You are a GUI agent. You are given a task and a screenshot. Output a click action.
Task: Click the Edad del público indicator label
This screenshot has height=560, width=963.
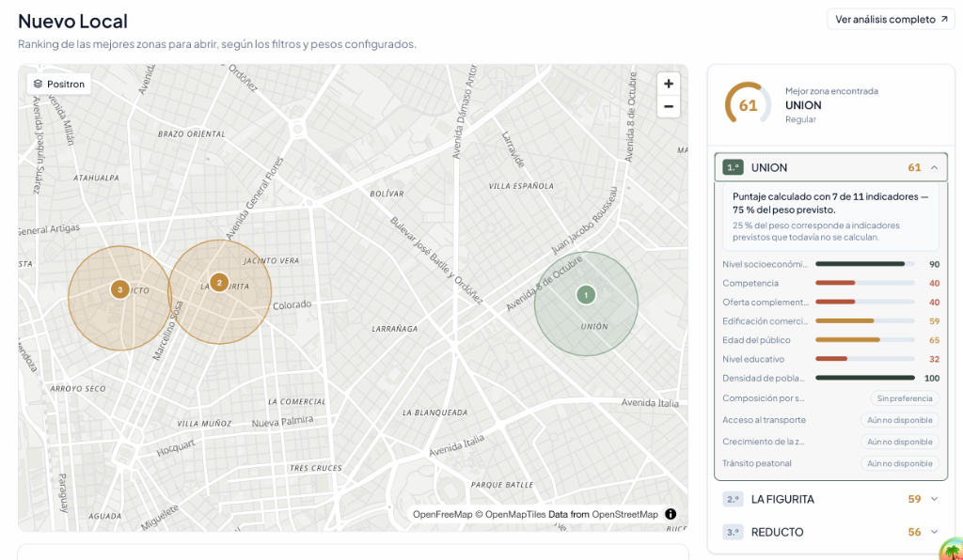[x=756, y=340]
